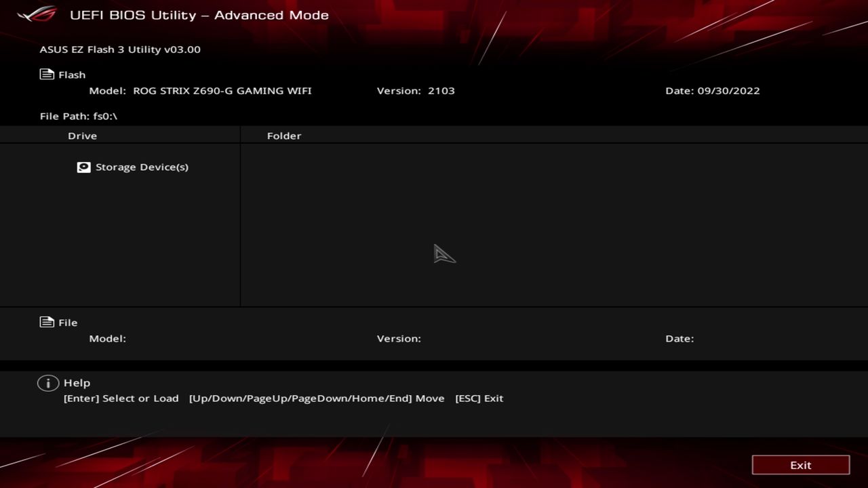Click the Flash section document icon

point(47,75)
